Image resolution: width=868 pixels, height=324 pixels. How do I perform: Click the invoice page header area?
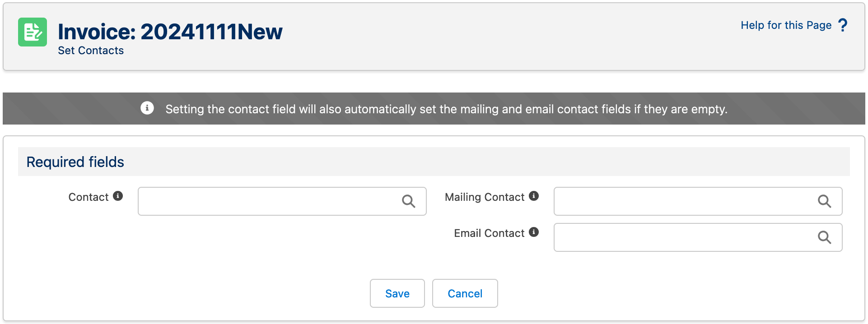click(x=434, y=36)
